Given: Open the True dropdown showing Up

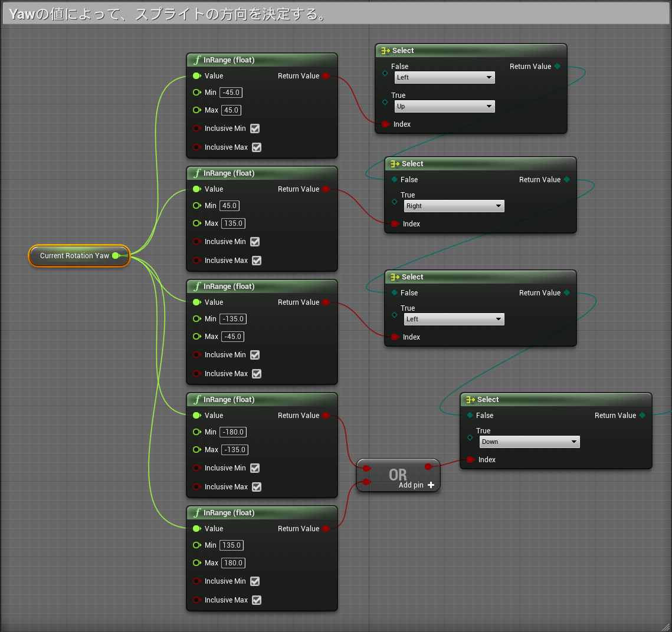Looking at the screenshot, I should (444, 106).
